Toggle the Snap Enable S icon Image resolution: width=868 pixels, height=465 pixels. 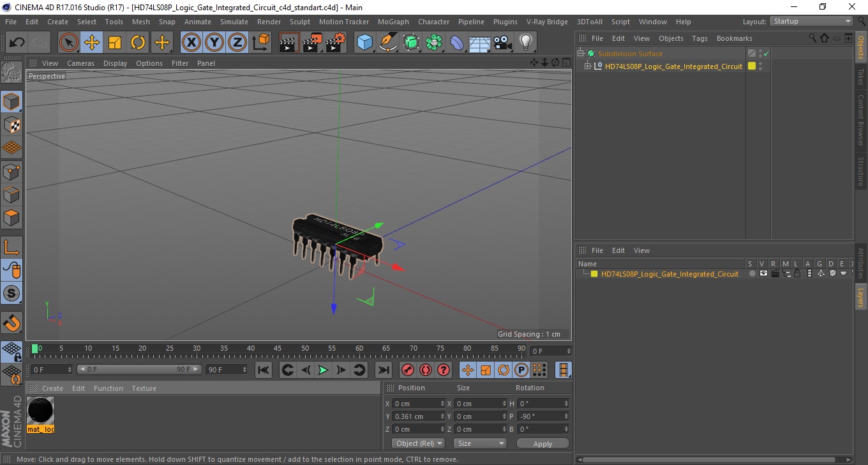[x=11, y=293]
